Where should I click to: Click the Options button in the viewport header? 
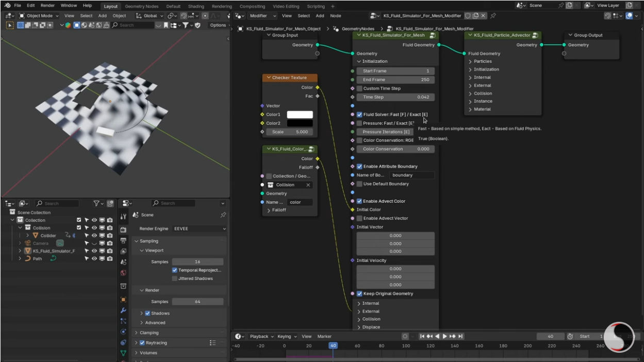pos(219,25)
